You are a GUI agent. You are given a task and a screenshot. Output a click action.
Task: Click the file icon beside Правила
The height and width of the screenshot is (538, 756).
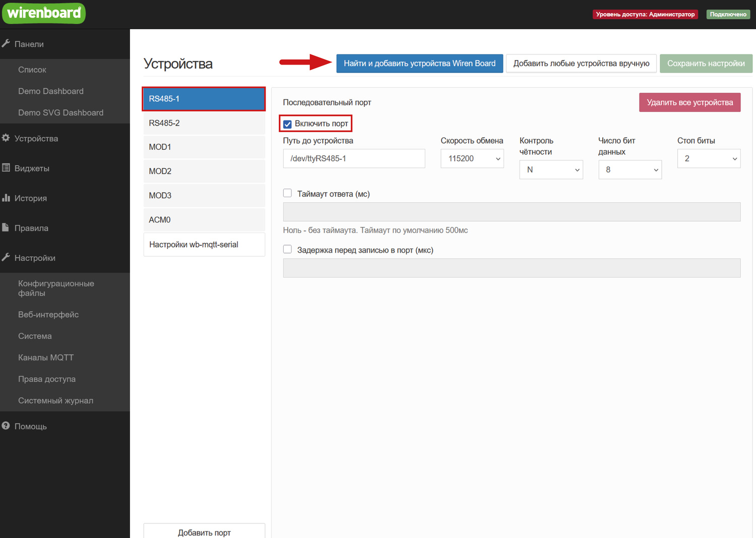[6, 228]
